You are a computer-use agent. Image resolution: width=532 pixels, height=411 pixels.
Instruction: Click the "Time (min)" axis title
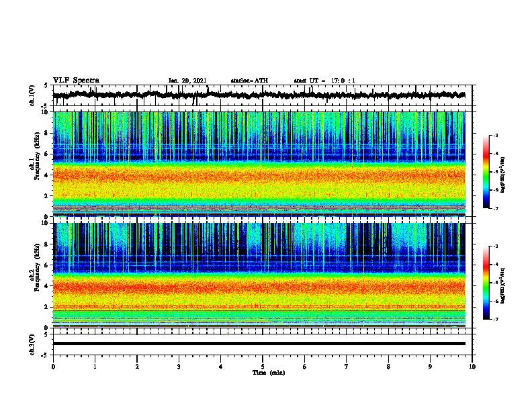(x=269, y=373)
